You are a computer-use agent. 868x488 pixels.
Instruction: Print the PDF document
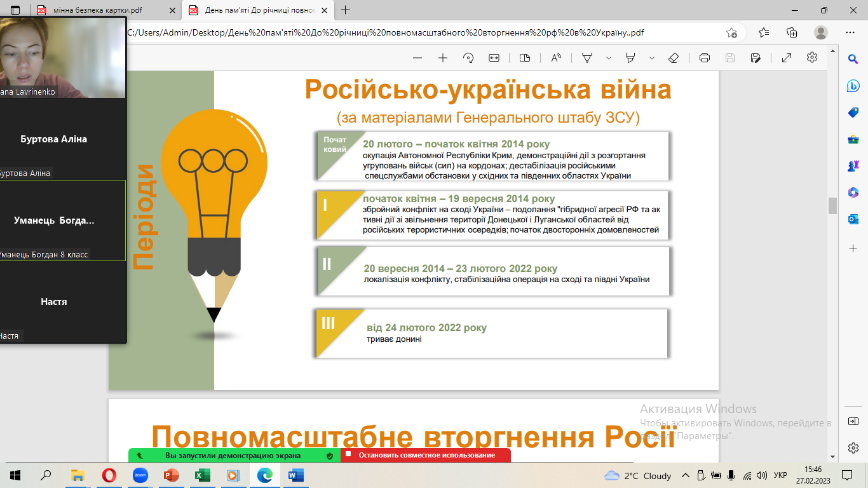[704, 58]
